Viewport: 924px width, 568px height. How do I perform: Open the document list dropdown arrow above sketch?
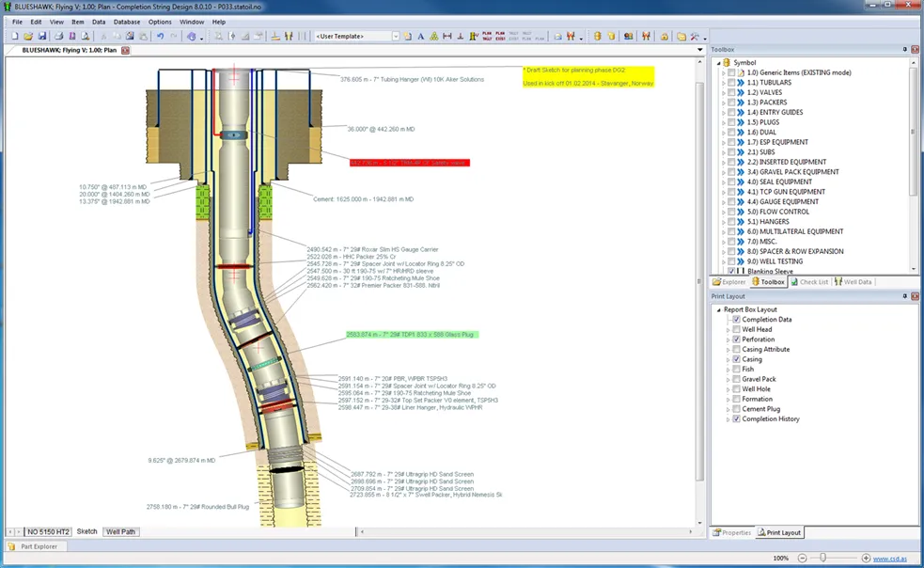coord(700,50)
